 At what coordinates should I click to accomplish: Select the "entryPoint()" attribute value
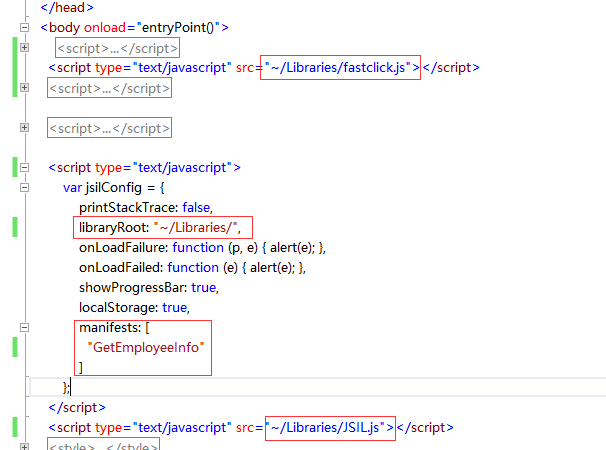[x=178, y=27]
